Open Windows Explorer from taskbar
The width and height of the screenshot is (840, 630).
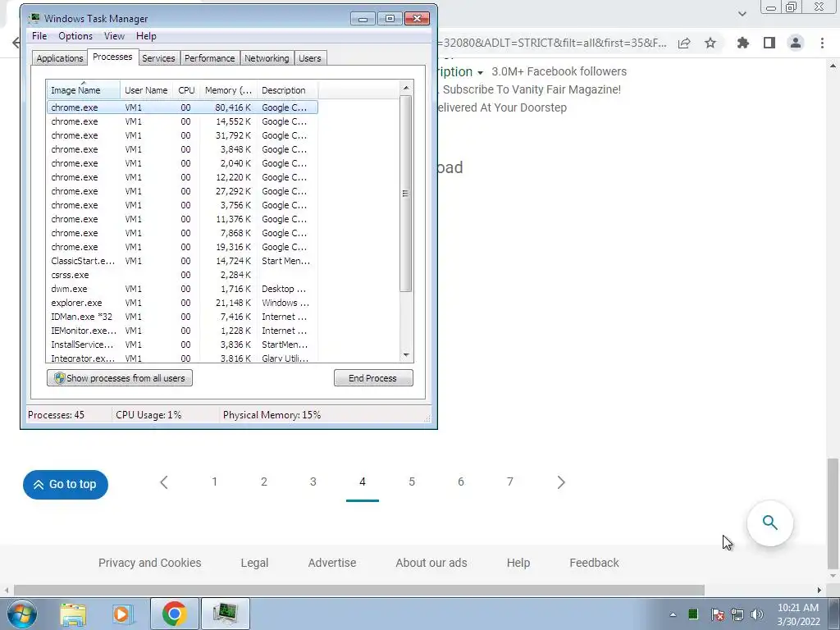[73, 614]
